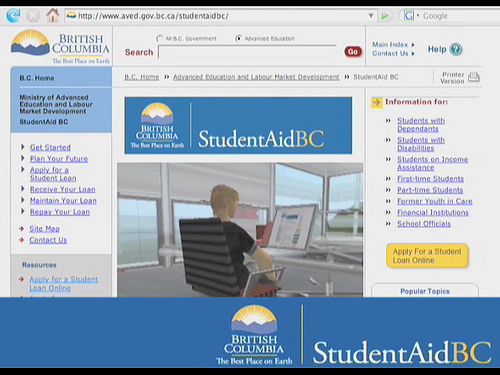Viewport: 500px width, 375px height.
Task: Click the Google search engine icon
Action: tap(409, 16)
